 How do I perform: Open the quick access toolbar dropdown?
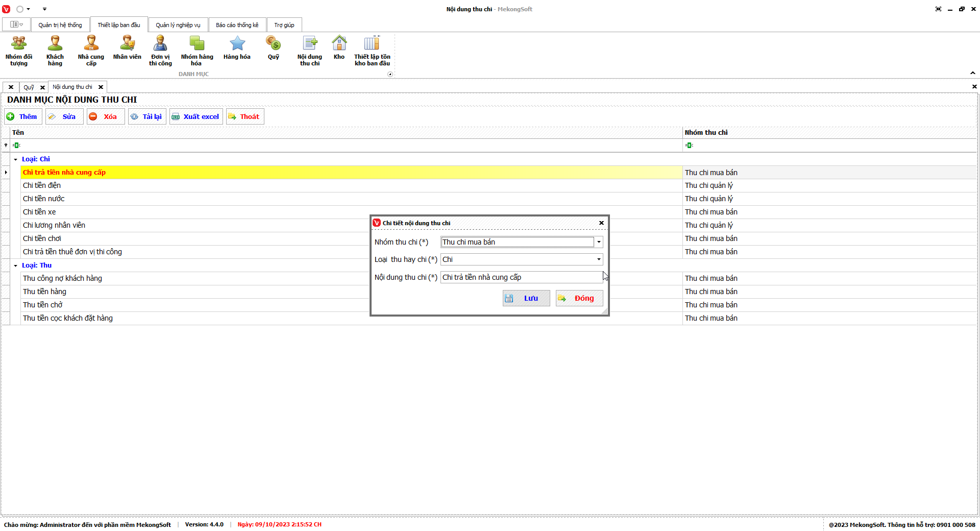click(x=44, y=9)
